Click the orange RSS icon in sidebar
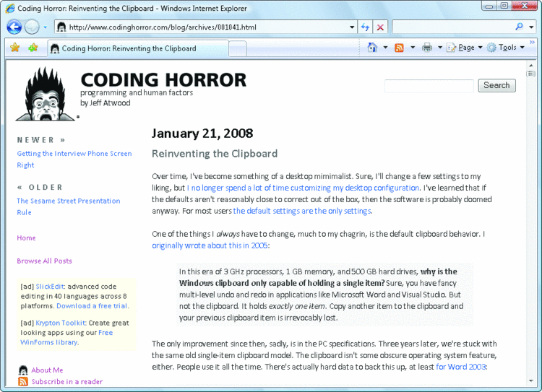 click(23, 381)
